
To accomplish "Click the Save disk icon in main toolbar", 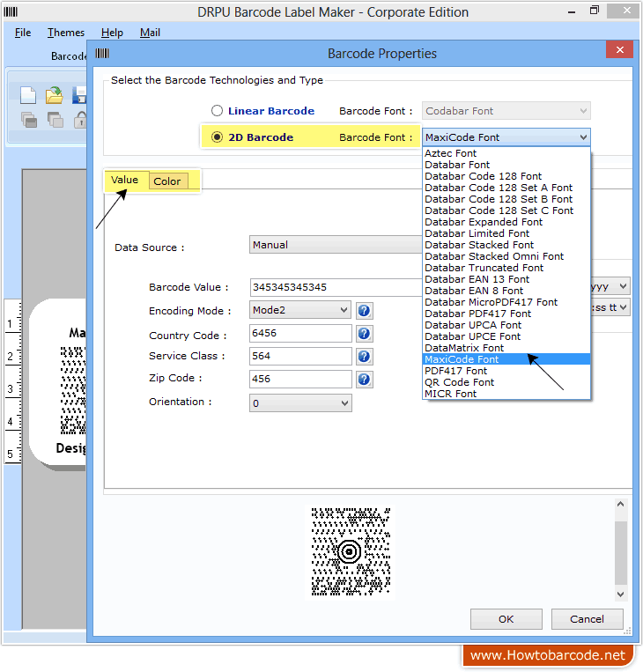I will coord(79,95).
